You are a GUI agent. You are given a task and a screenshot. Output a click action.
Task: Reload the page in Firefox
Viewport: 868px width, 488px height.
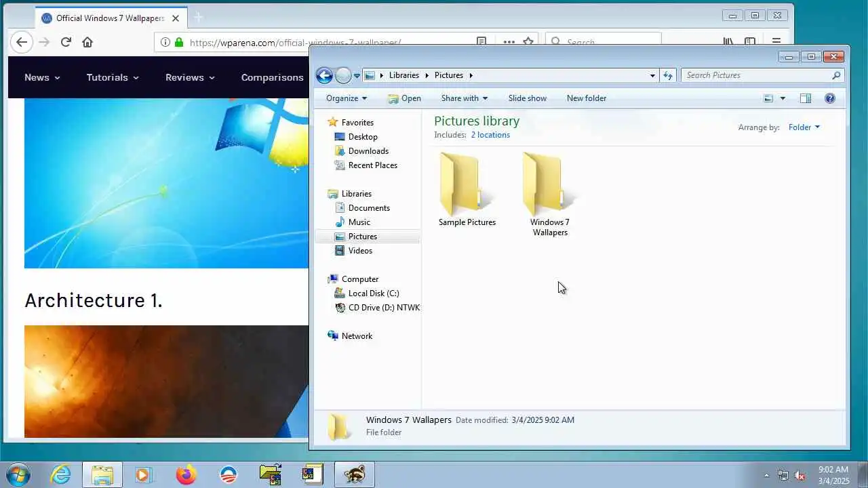tap(66, 42)
